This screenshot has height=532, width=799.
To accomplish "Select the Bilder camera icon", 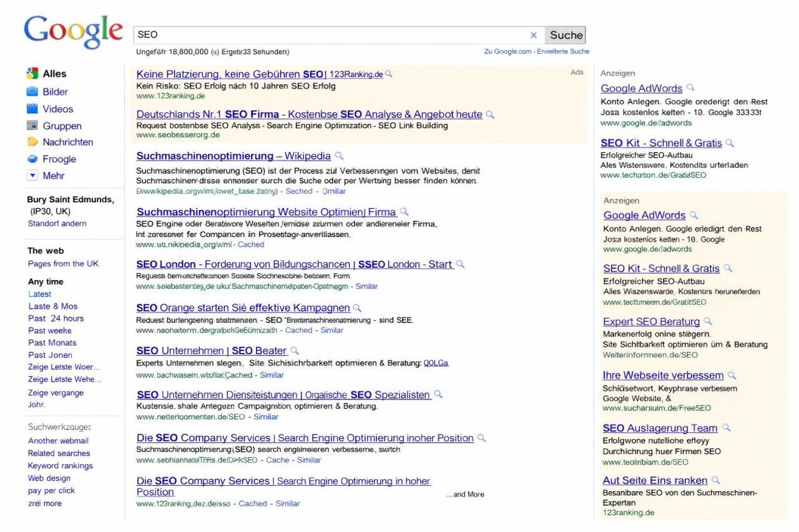I will tap(32, 92).
